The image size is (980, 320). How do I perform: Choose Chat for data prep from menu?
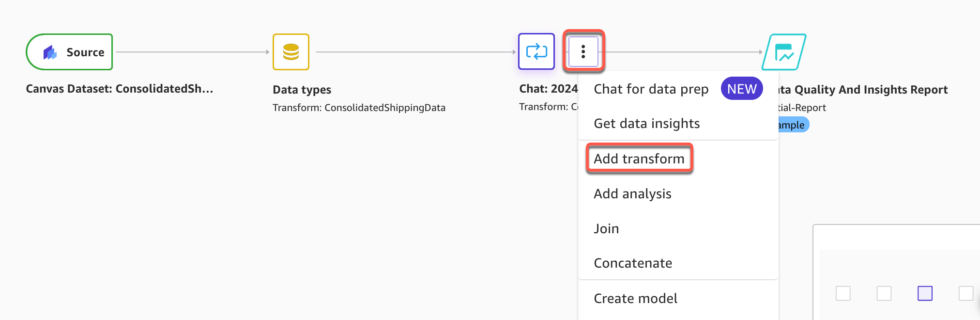[651, 89]
